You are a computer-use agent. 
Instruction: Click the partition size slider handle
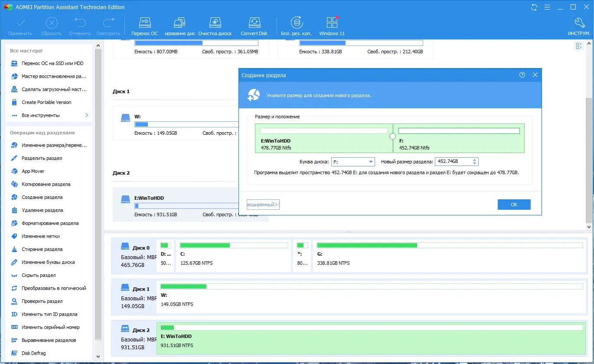[393, 136]
